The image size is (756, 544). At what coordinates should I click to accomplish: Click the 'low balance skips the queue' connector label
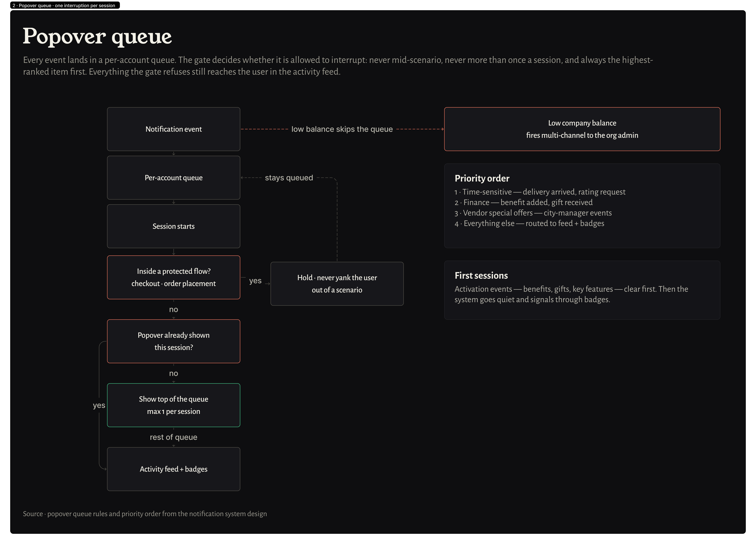tap(342, 129)
